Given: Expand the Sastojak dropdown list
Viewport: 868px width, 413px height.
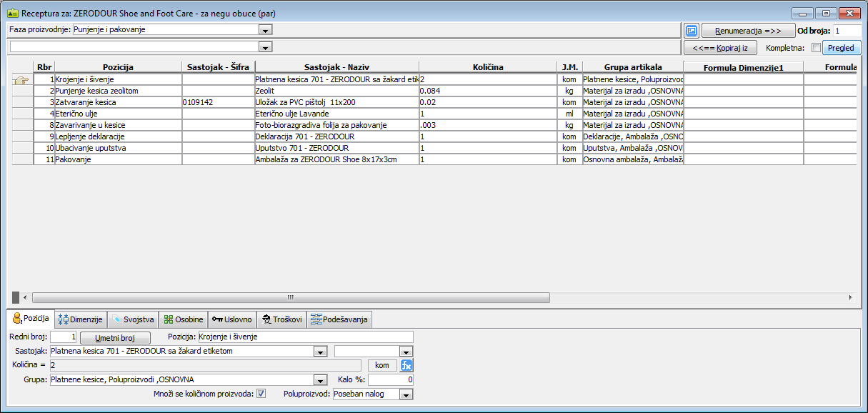Looking at the screenshot, I should [x=319, y=351].
